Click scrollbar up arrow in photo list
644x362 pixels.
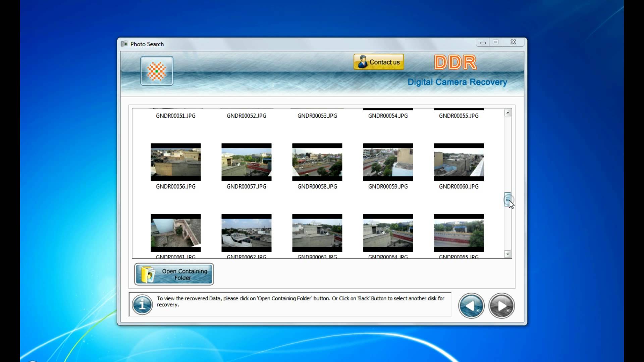[508, 113]
